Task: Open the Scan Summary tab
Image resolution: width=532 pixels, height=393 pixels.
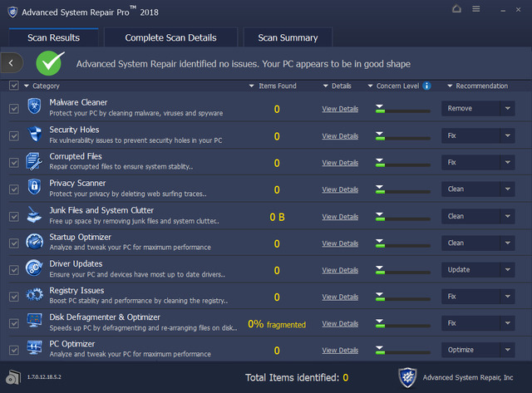Action: 288,37
